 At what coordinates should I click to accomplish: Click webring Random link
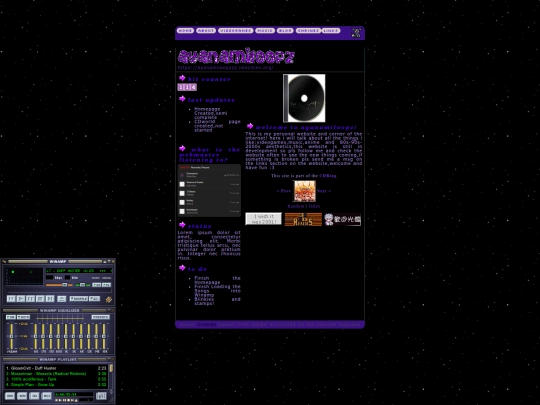pyautogui.click(x=296, y=206)
